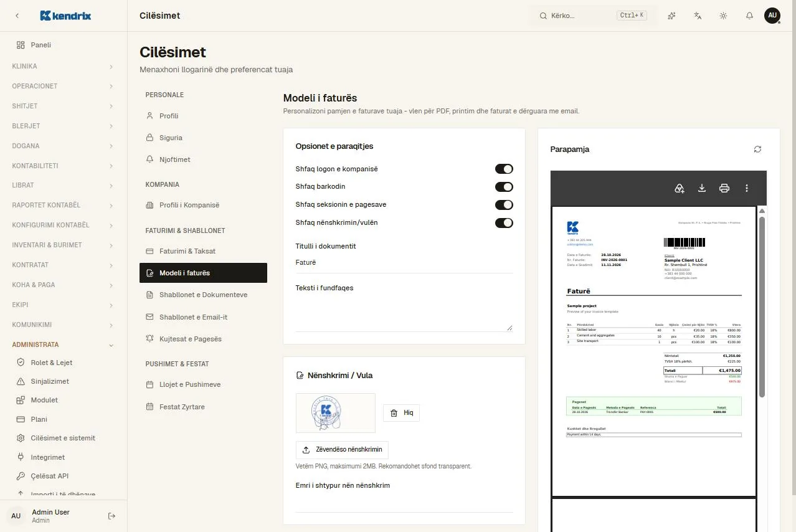Go to Kujtesat e Pagesës settings tab
The height and width of the screenshot is (532, 796).
[203, 339]
